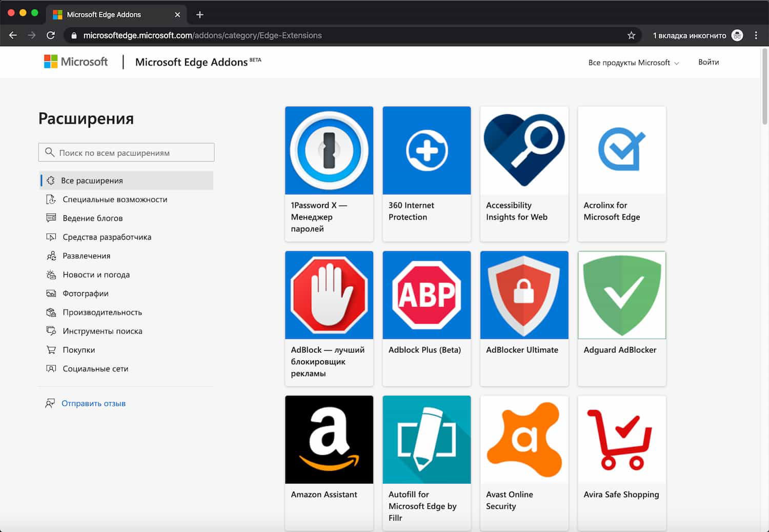The width and height of the screenshot is (769, 532).
Task: Select the Развлечения category
Action: point(86,255)
